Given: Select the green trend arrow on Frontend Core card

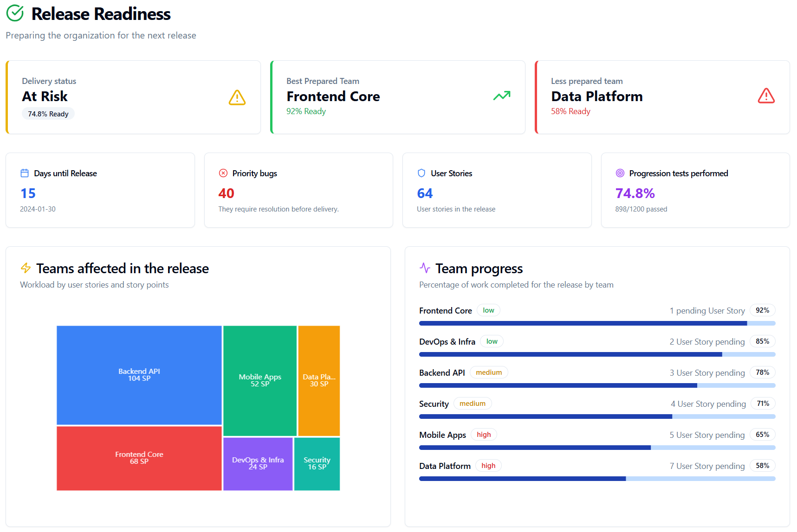Looking at the screenshot, I should click(x=501, y=96).
